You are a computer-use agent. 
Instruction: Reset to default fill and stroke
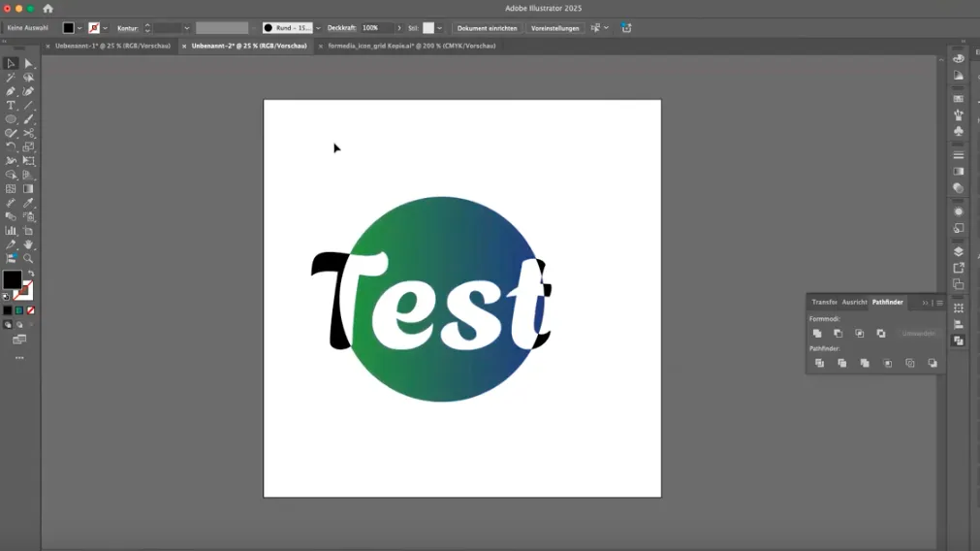(x=6, y=297)
